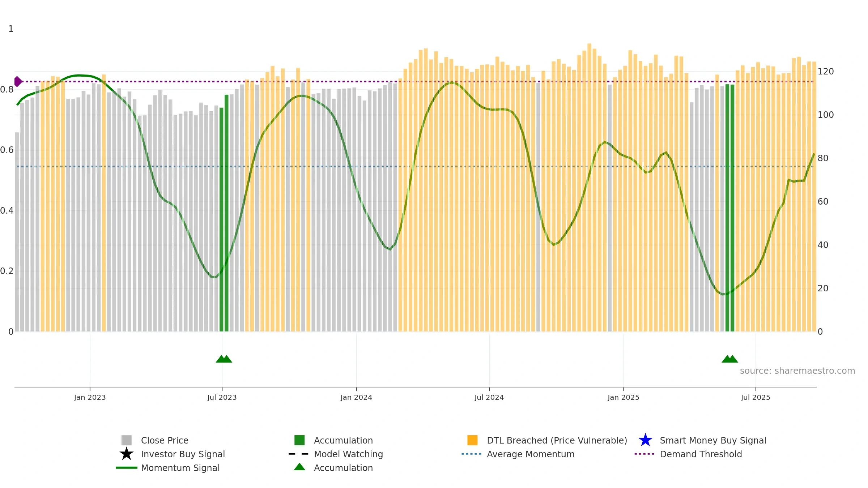Viewport: 868px width, 488px height.
Task: Click the green Accumulation triangles near Jul 2023
Action: click(x=224, y=359)
